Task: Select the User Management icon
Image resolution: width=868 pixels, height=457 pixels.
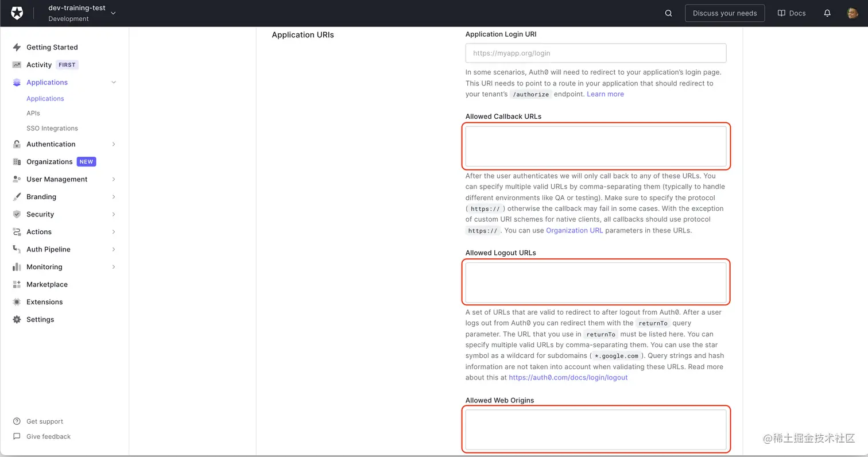Action: point(16,179)
